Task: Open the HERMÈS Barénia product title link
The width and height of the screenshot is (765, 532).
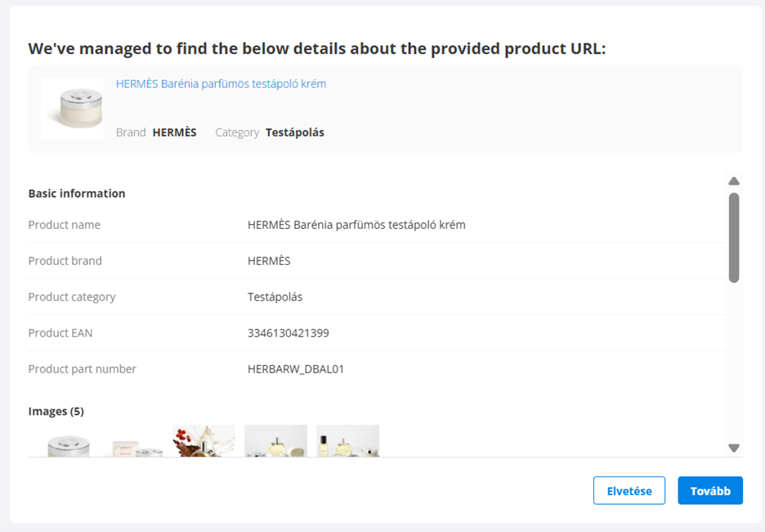Action: 221,84
